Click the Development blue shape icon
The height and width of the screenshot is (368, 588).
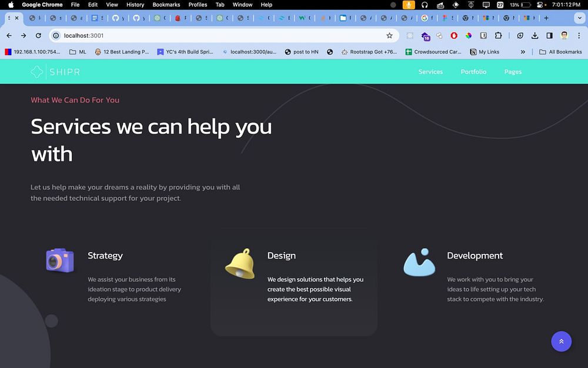[419, 262]
